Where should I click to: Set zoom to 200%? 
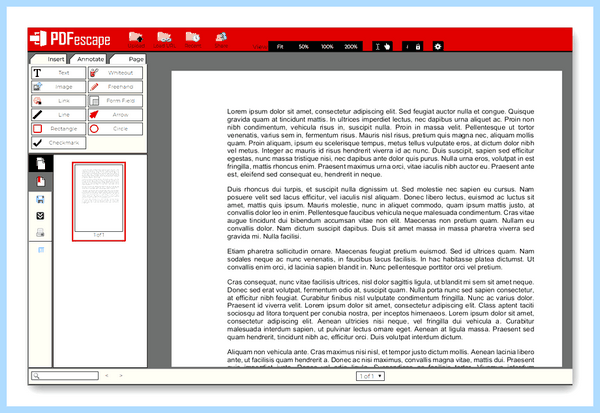[x=351, y=47]
